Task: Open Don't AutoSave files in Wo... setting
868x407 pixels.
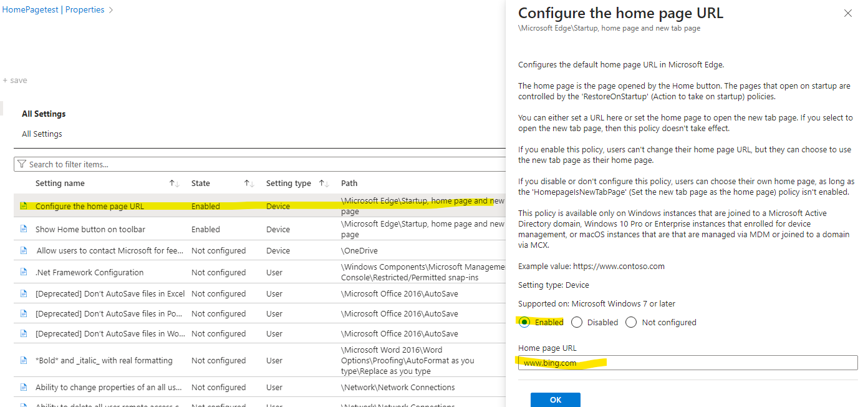Action: point(110,333)
